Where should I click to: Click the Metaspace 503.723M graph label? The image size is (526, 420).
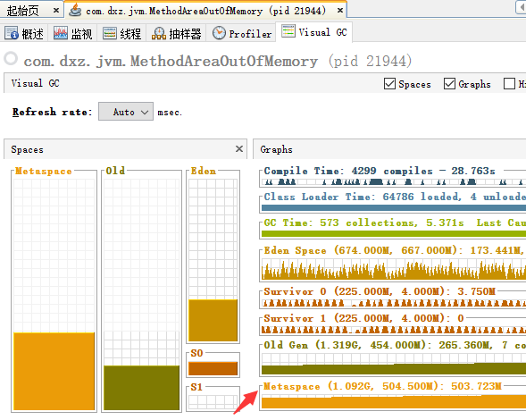[x=382, y=386]
